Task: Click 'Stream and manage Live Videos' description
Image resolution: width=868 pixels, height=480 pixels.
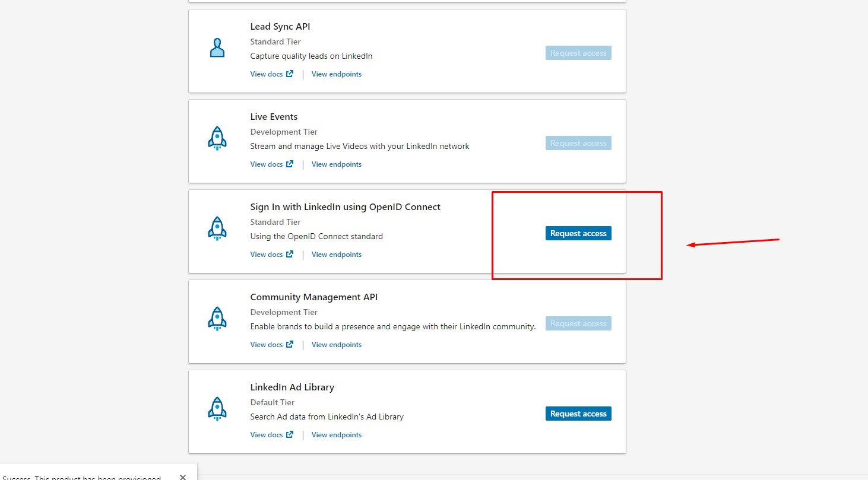Action: [x=360, y=146]
